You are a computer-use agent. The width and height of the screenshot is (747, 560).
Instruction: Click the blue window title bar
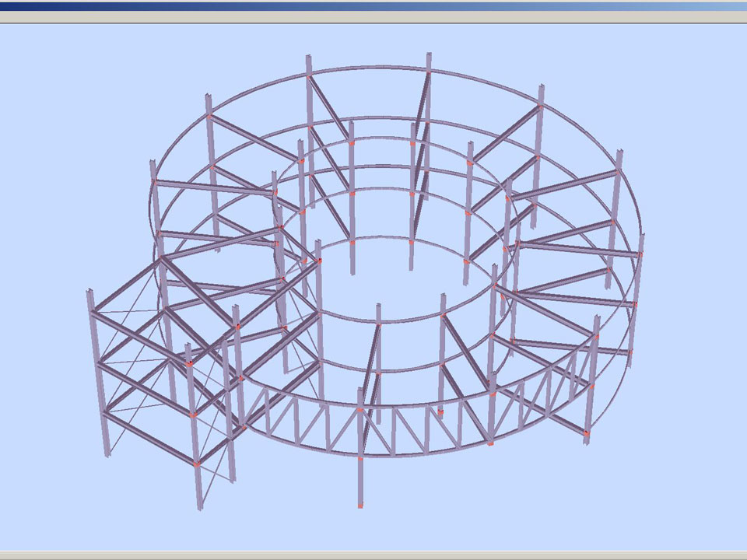(x=373, y=5)
